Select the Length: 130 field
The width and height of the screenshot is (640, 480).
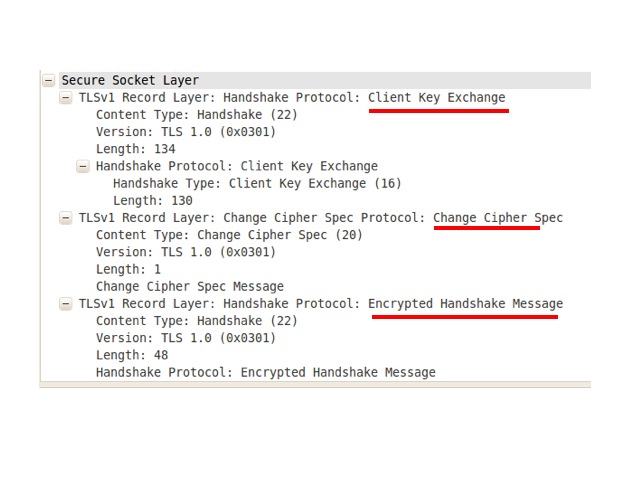point(153,201)
